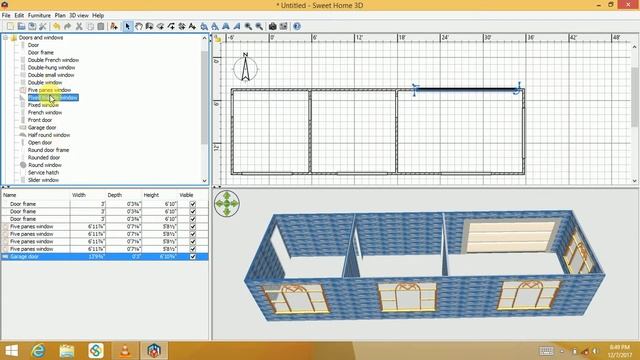
Task: Uncheck Visible for the second Door frame row
Action: (193, 211)
